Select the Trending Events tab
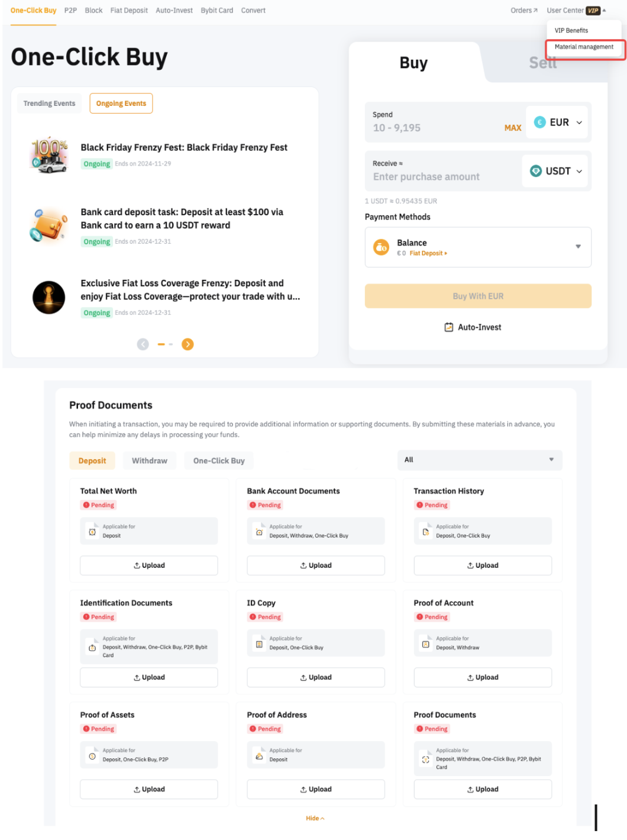This screenshot has width=627, height=840. point(49,104)
